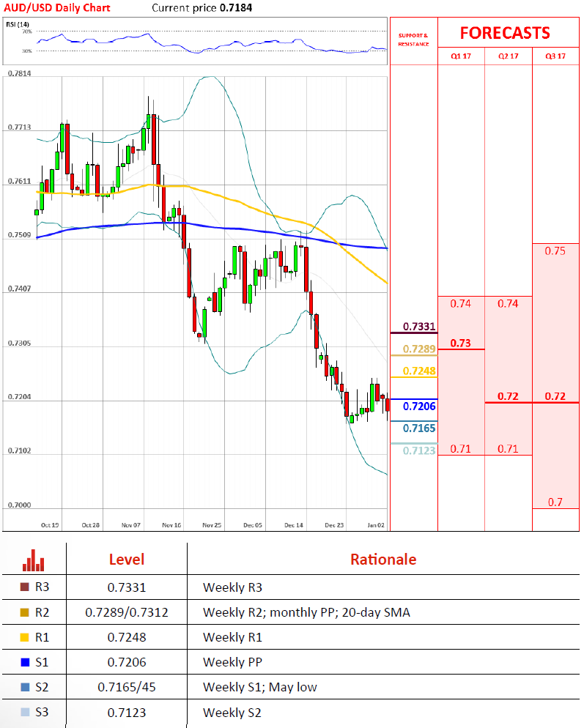Viewport: 584px width, 728px height.
Task: Click the SUPPORT & RESISTANCE header
Action: (x=413, y=40)
